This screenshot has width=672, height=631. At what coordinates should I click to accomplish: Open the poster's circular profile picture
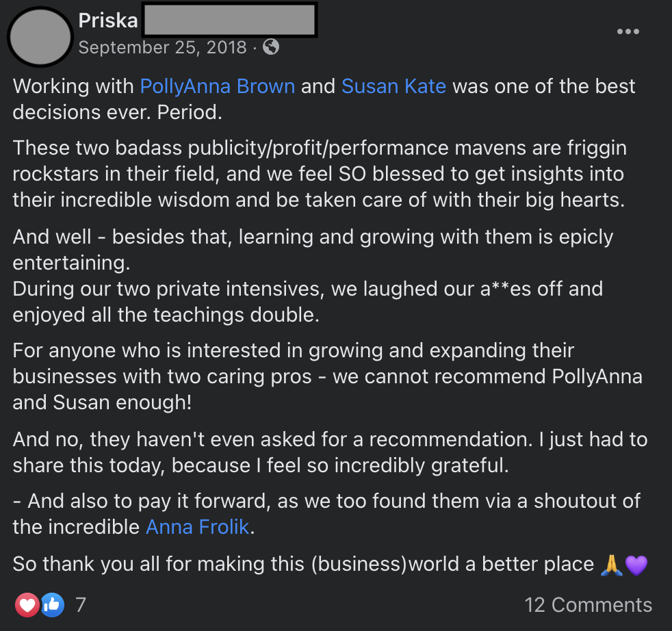coord(40,36)
